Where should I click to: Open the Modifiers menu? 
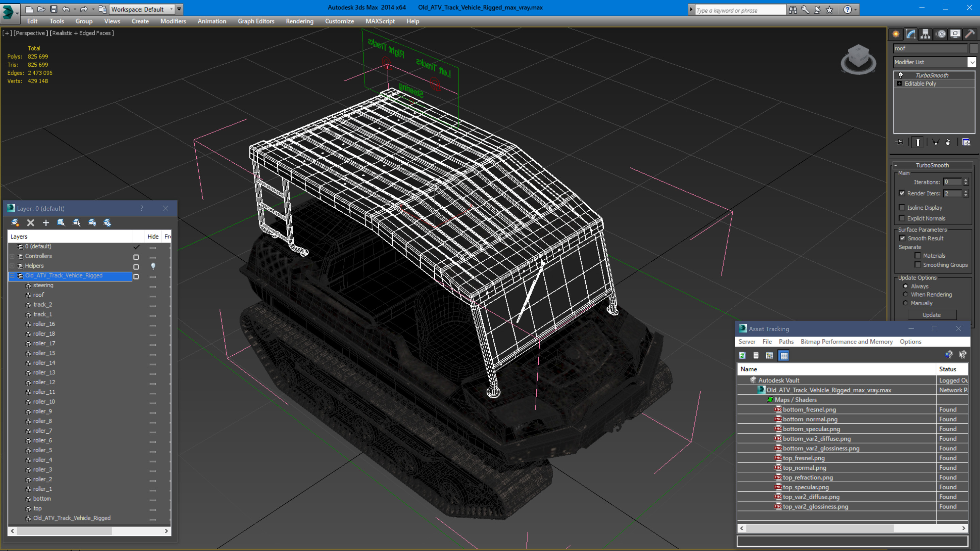click(173, 21)
